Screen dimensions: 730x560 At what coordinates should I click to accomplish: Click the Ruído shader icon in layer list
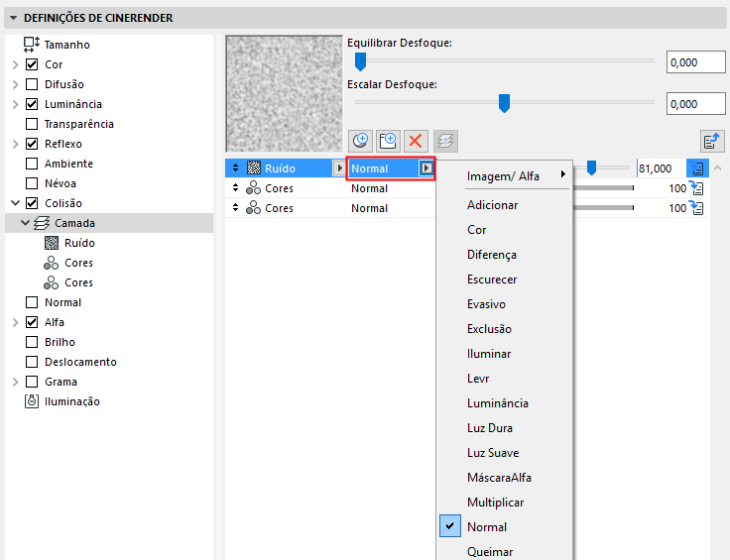pos(254,168)
